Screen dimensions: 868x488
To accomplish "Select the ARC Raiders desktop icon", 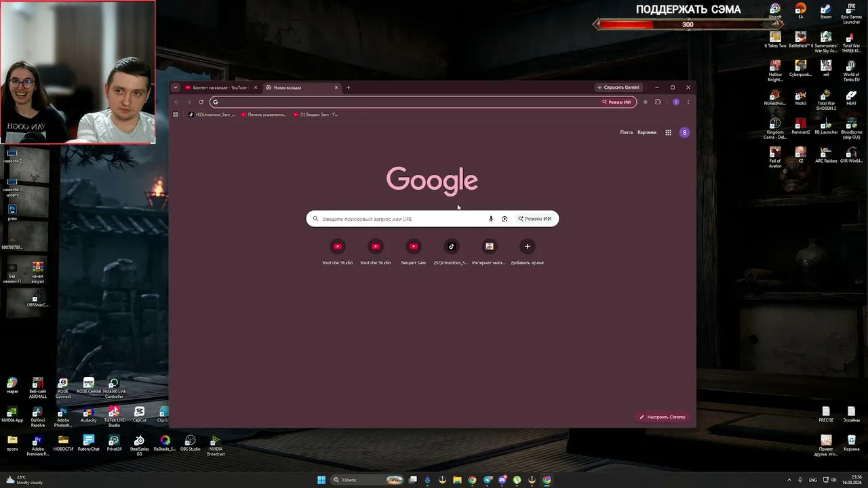I will pyautogui.click(x=826, y=155).
